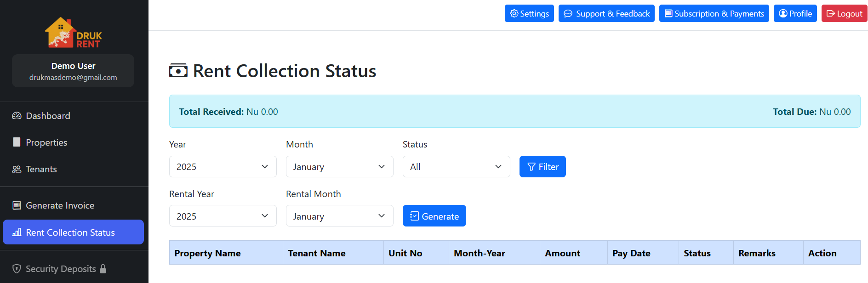Click the Tenants people icon

tap(17, 169)
